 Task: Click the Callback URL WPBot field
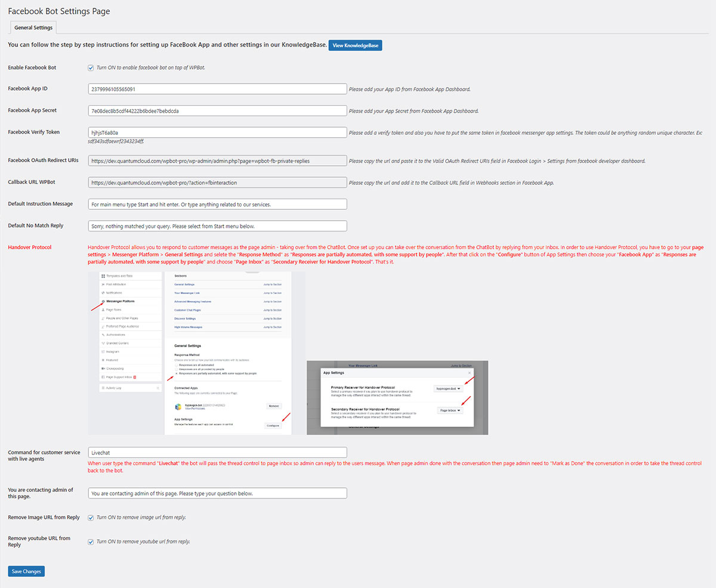click(x=217, y=182)
